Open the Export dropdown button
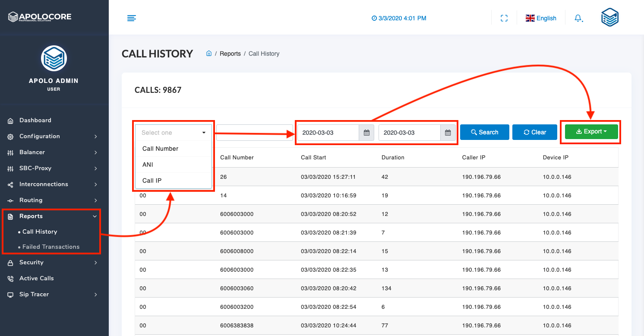644x336 pixels. (591, 132)
